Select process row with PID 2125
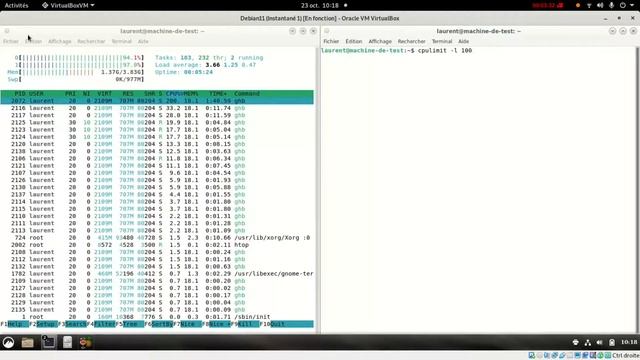The image size is (640, 360). point(157,122)
